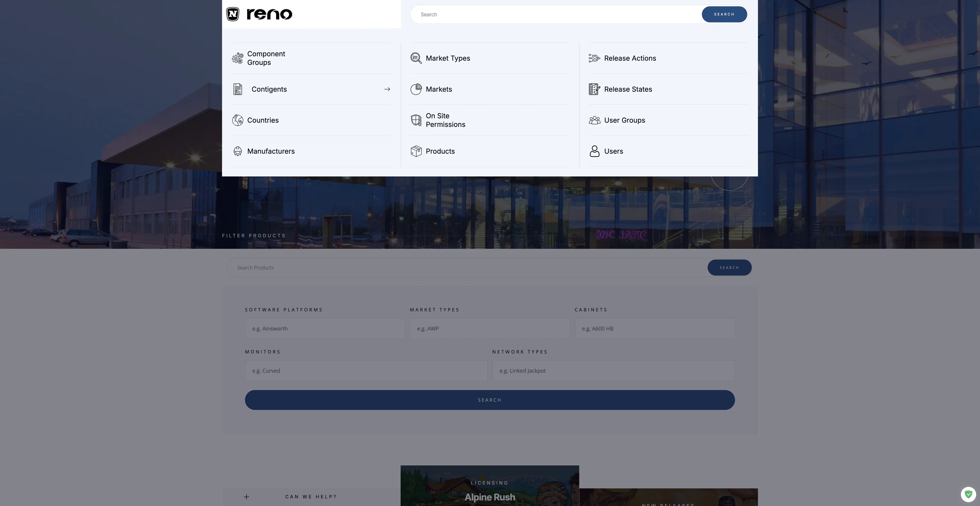Open the Alpine Rush licensing banner

[x=490, y=491]
